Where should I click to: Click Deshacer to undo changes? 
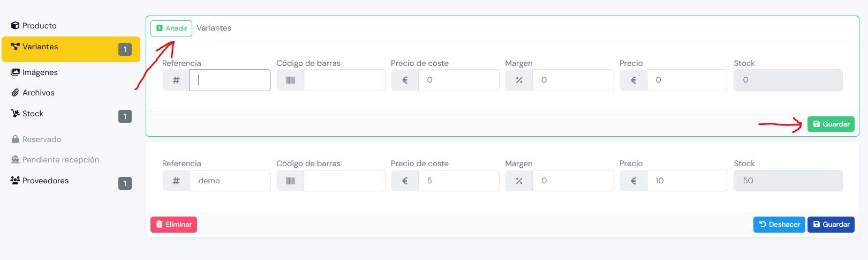pos(779,224)
